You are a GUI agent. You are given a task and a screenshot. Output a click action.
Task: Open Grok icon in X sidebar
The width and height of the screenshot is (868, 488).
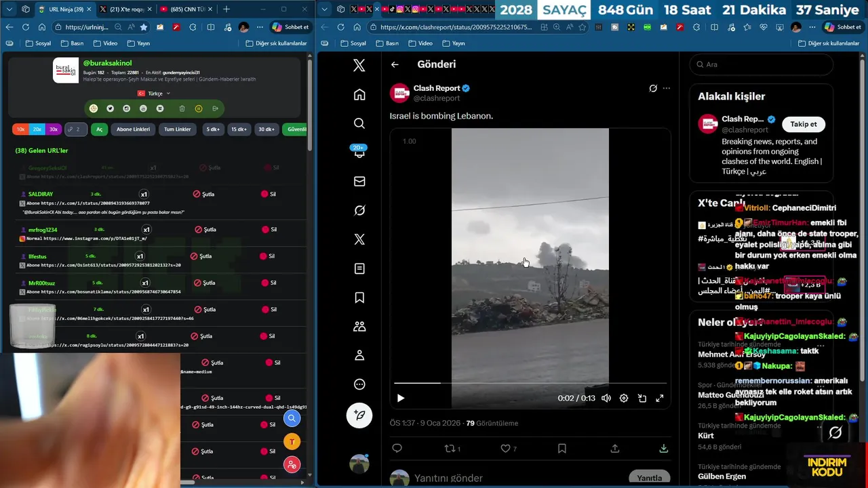[359, 211]
